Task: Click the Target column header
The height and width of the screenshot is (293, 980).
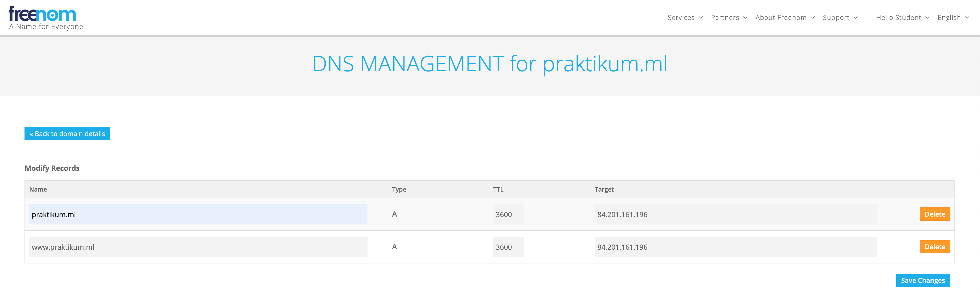Action: (x=604, y=189)
